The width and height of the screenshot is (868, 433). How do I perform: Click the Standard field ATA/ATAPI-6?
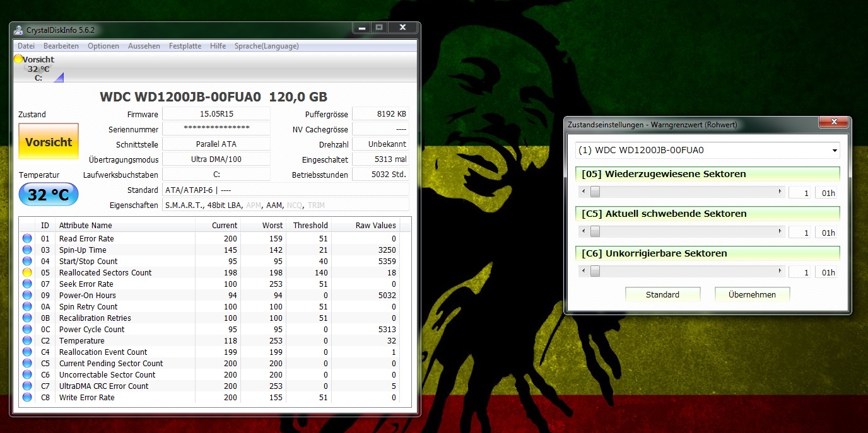(x=286, y=190)
